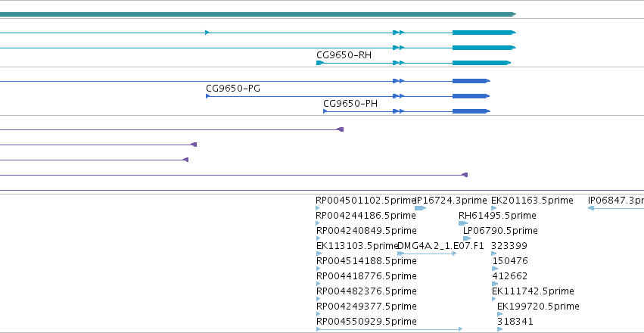Select the feature block under IP16724.3prime
The width and height of the screenshot is (644, 333).
tap(420, 208)
